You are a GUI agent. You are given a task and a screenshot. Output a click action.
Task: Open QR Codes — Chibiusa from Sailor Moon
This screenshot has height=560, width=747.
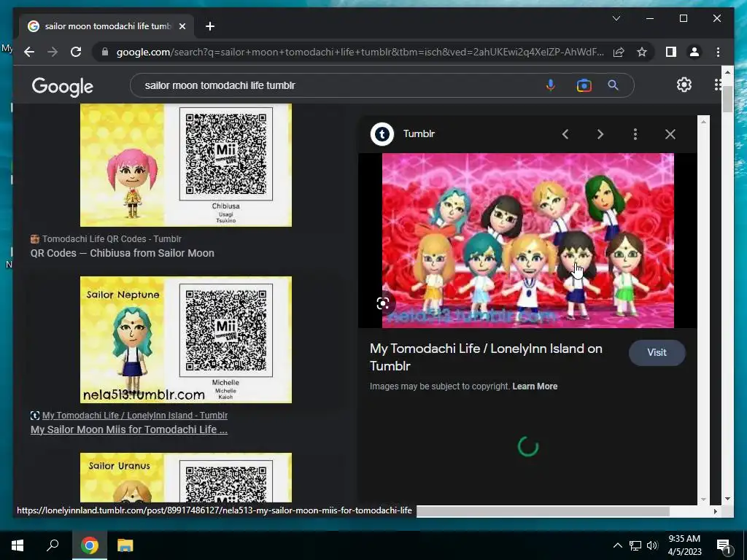[x=123, y=253]
